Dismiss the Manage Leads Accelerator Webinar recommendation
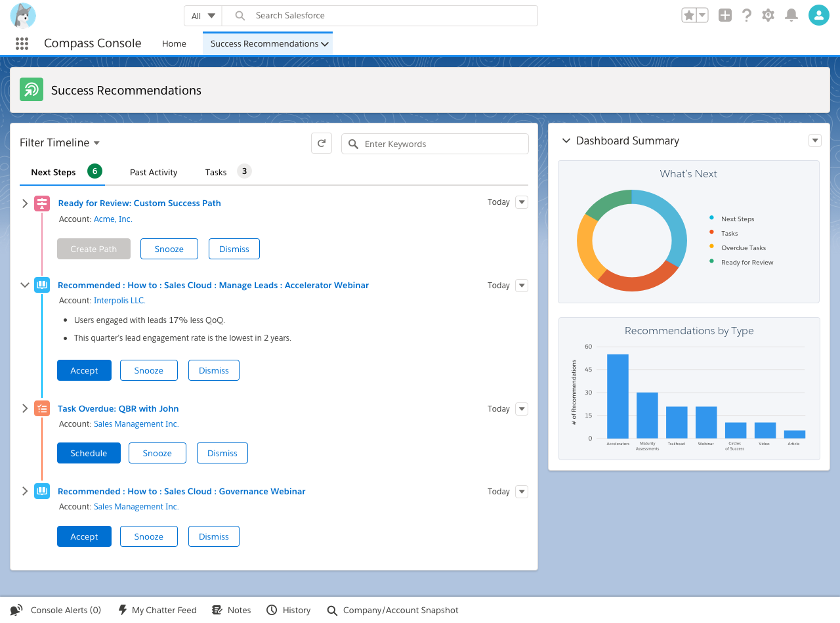Image resolution: width=840 pixels, height=623 pixels. coord(214,370)
